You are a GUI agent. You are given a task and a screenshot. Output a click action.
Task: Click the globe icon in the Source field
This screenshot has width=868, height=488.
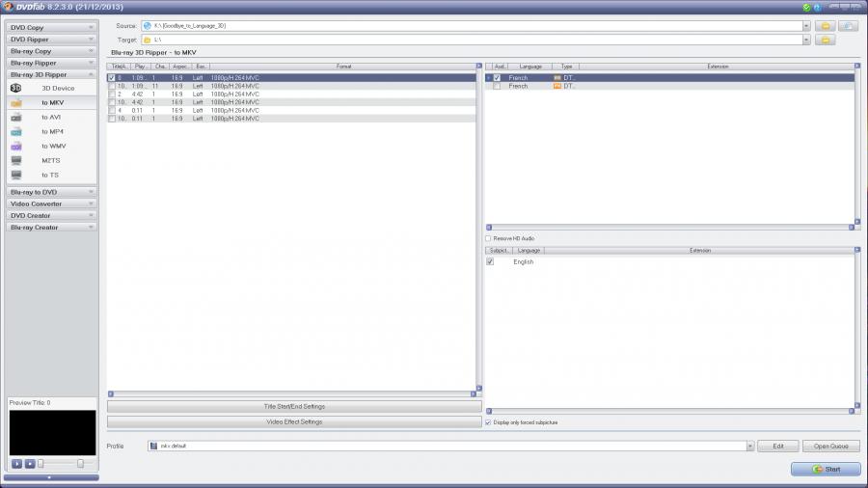pos(148,26)
